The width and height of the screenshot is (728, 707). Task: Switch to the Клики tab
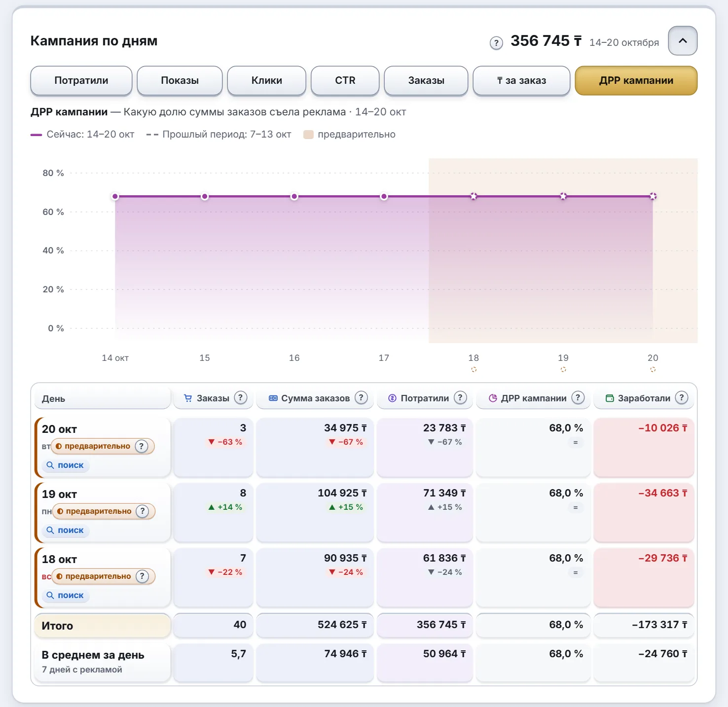pyautogui.click(x=267, y=80)
